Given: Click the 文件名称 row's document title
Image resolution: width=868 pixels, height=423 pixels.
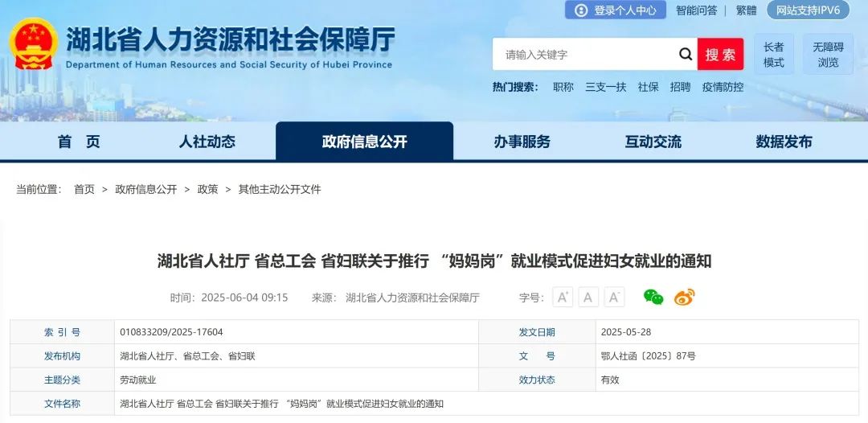Looking at the screenshot, I should [282, 404].
